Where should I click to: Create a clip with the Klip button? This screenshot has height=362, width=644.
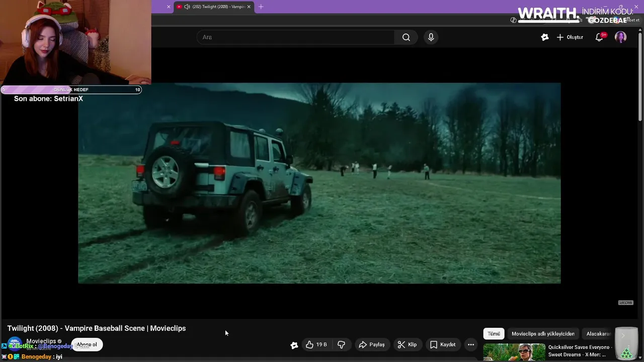[407, 344]
